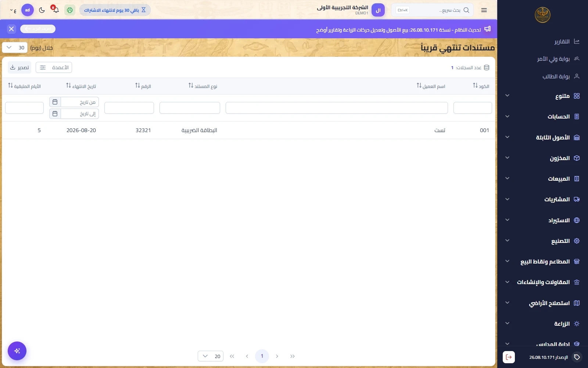
Task: Click the 'من تاريخ' date field
Action: click(x=80, y=102)
